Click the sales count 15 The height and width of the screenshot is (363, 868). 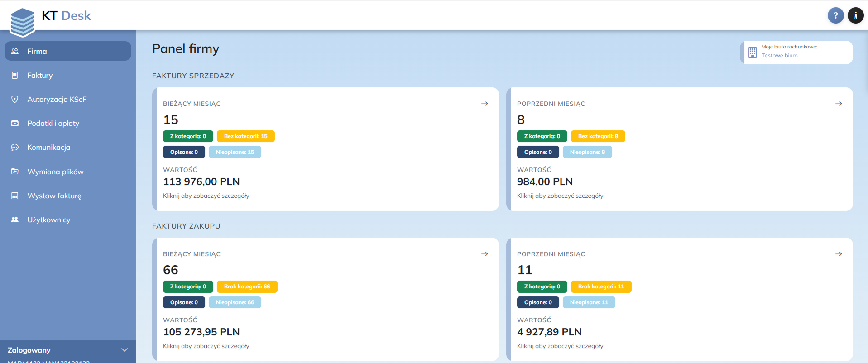(x=171, y=119)
